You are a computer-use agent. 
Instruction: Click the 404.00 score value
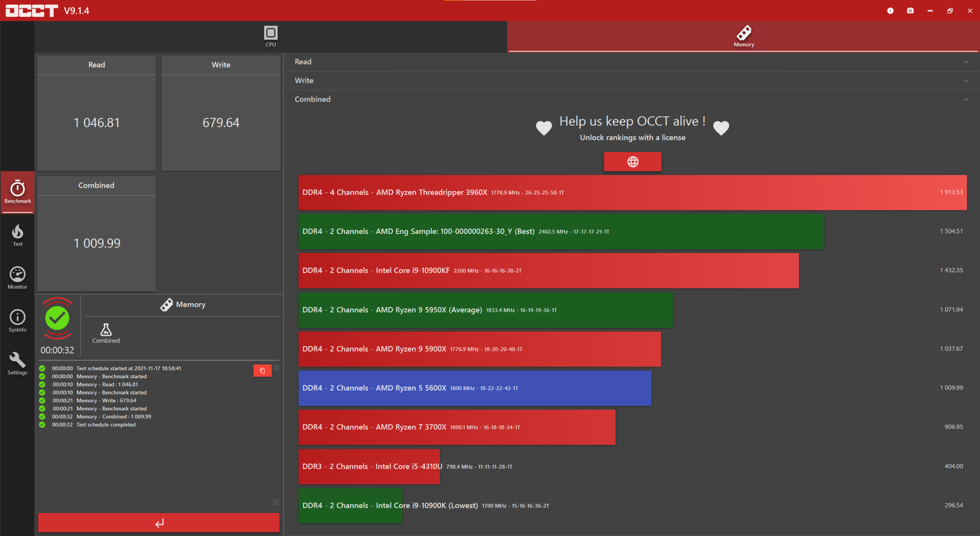[x=953, y=466]
